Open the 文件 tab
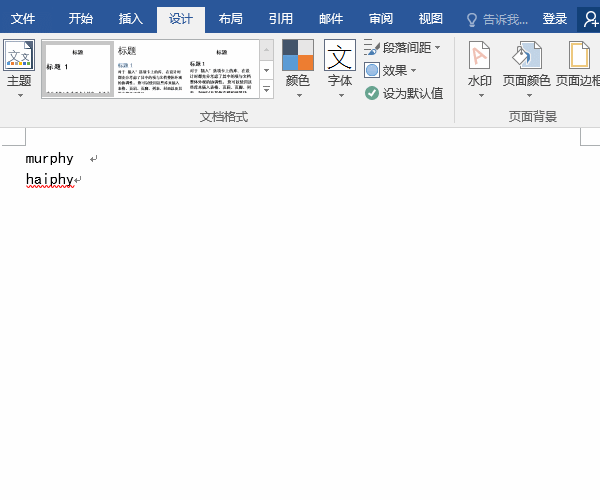Screen dimensions: 600x500 click(x=23, y=19)
